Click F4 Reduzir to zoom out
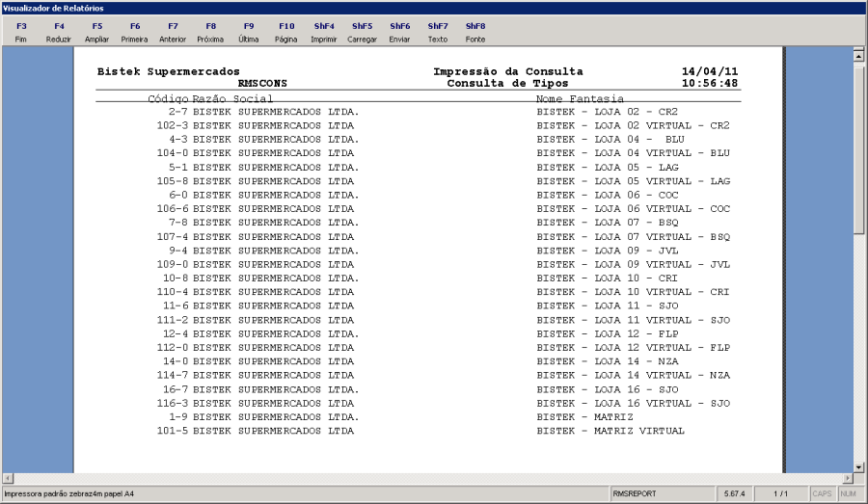This screenshot has height=504, width=868. [x=59, y=33]
